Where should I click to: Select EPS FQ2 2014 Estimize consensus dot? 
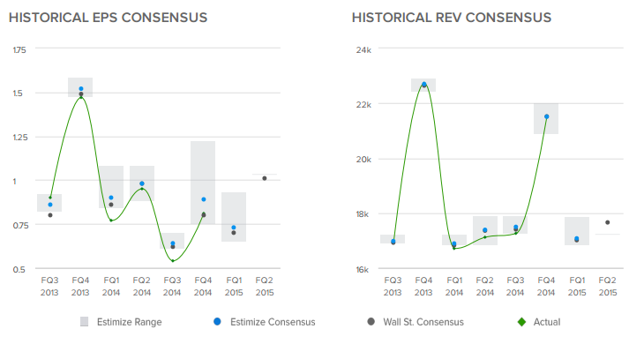[x=142, y=183]
